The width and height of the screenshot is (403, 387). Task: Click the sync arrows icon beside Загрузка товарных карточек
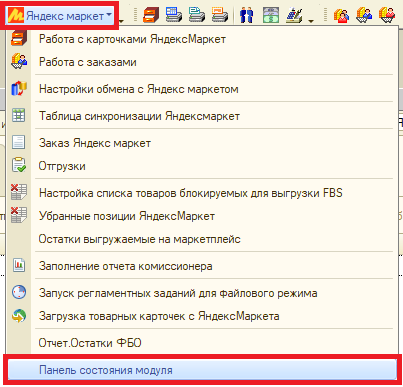pos(19,316)
